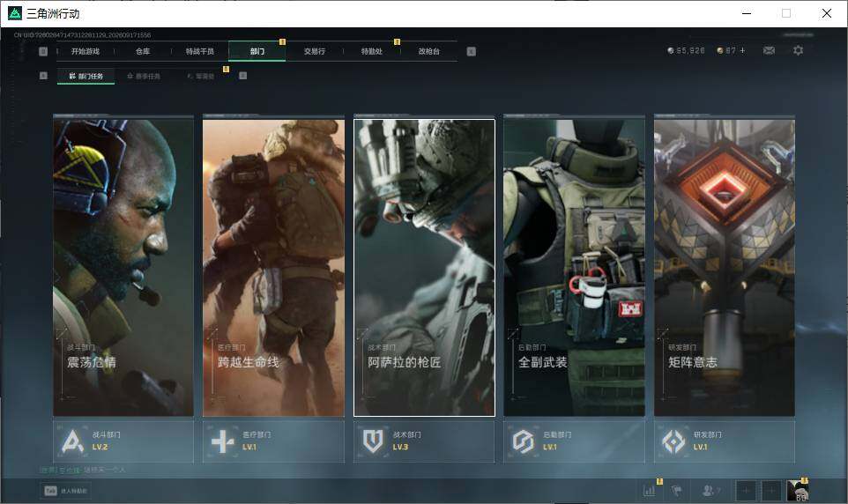Open the 震荡危情 mission card
Viewport: 848px width, 504px height.
123,268
